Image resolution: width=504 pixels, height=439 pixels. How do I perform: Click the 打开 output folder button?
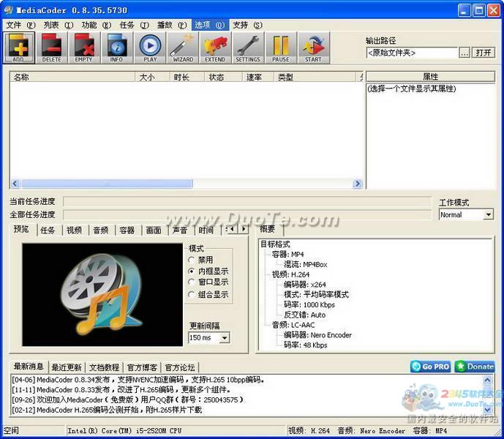coord(484,53)
